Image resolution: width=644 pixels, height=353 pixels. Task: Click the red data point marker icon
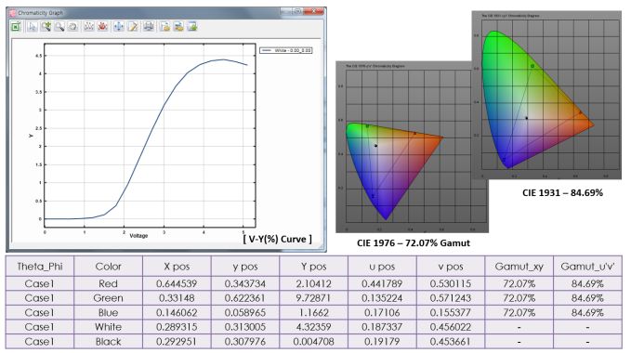click(102, 27)
